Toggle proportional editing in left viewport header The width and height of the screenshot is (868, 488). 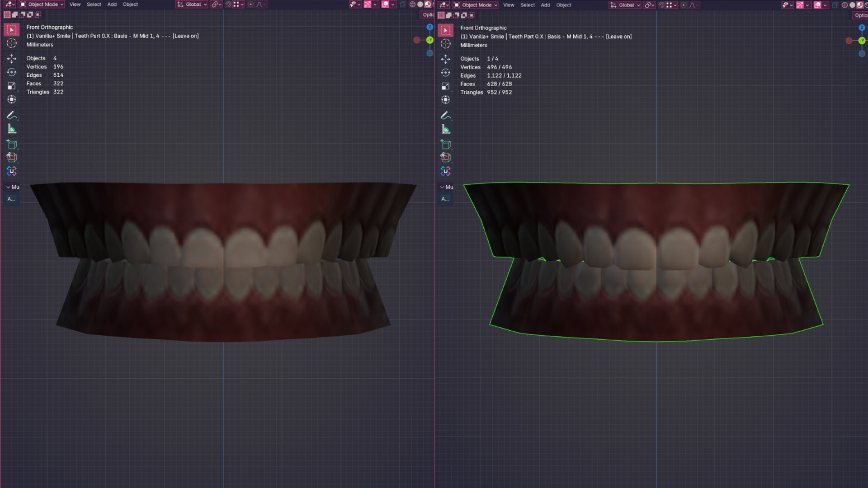coord(250,5)
